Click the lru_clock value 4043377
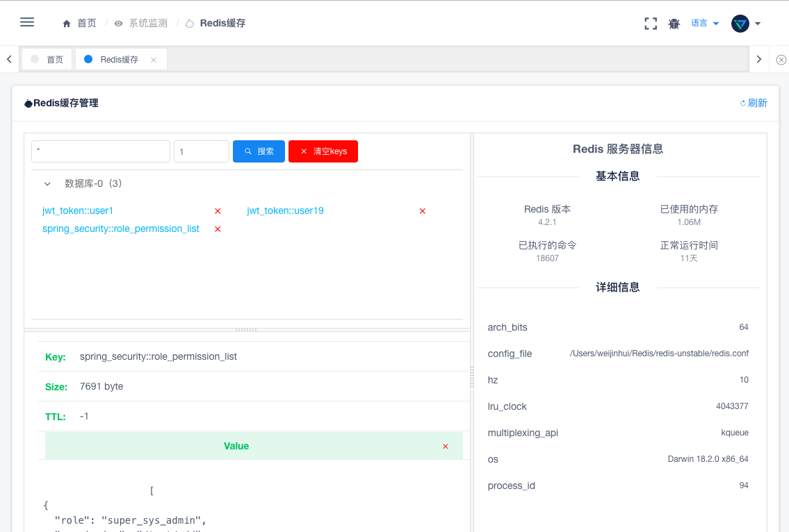 pyautogui.click(x=732, y=406)
